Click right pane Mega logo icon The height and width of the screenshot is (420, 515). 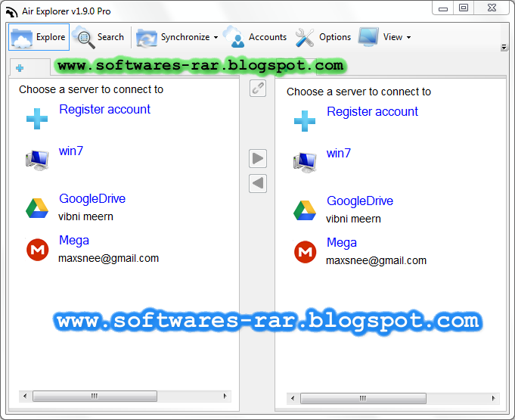(x=305, y=252)
